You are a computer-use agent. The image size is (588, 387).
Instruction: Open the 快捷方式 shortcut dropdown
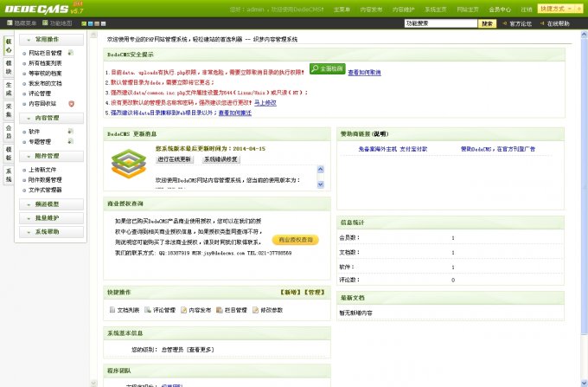(556, 9)
